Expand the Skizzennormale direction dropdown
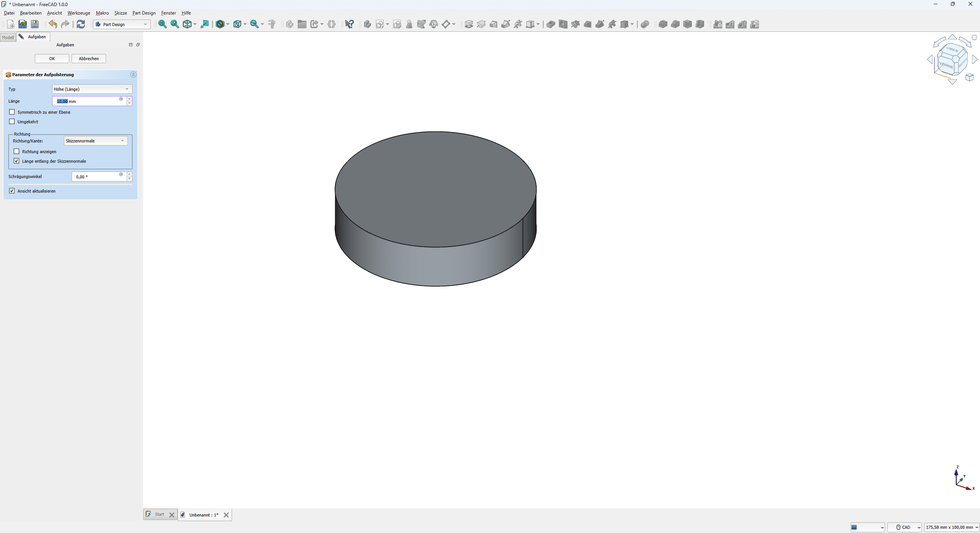Viewport: 980px width, 533px height. (95, 141)
